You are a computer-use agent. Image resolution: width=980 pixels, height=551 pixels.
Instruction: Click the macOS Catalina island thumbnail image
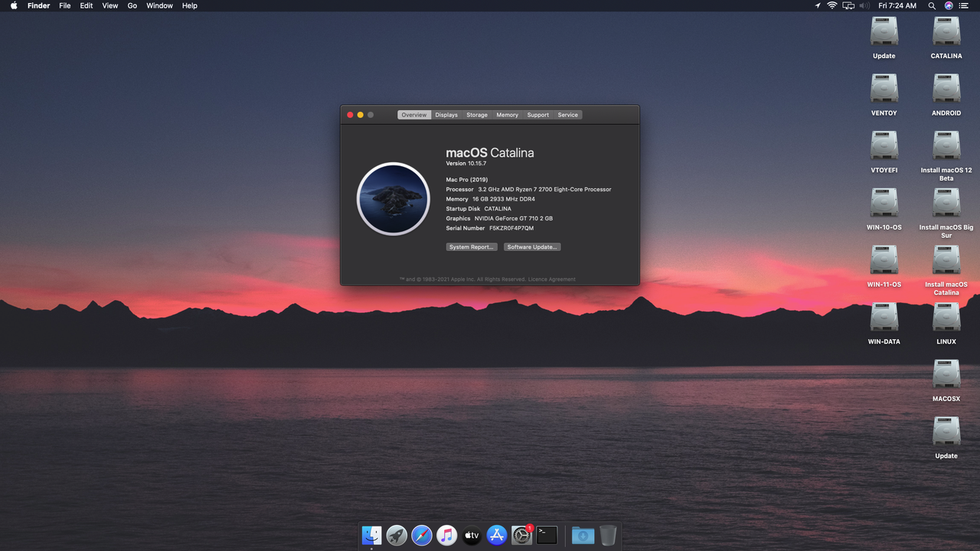pyautogui.click(x=393, y=198)
